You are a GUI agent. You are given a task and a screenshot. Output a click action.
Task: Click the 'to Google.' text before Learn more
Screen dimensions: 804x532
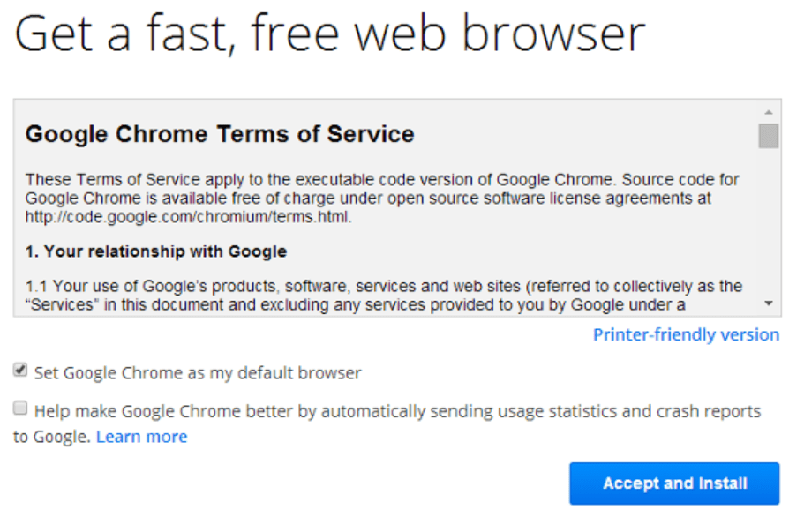[x=51, y=437]
